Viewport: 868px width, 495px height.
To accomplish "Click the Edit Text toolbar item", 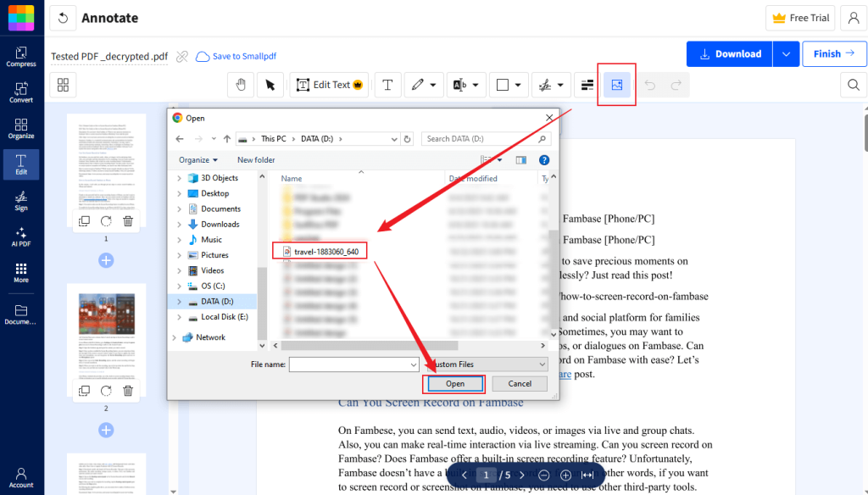I will click(x=329, y=84).
